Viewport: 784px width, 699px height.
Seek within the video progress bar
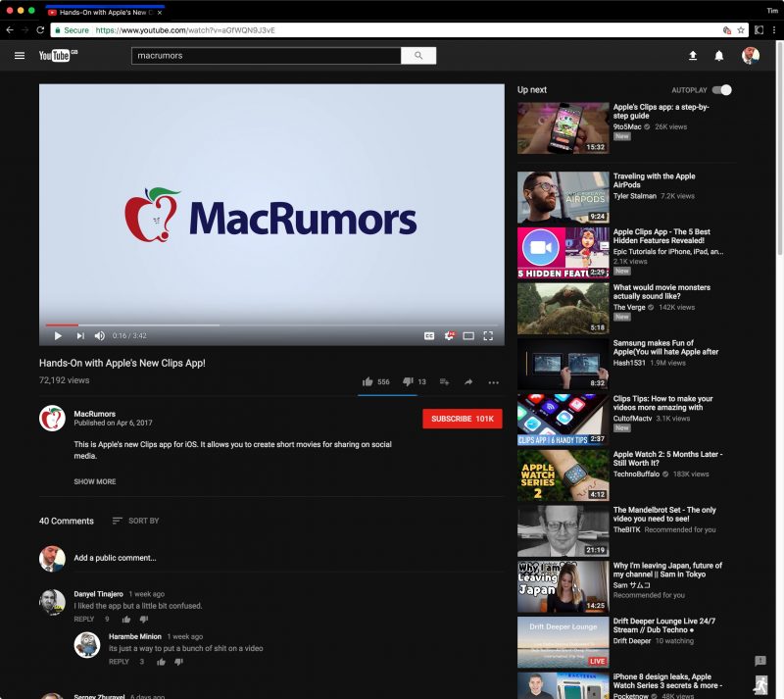(x=272, y=325)
